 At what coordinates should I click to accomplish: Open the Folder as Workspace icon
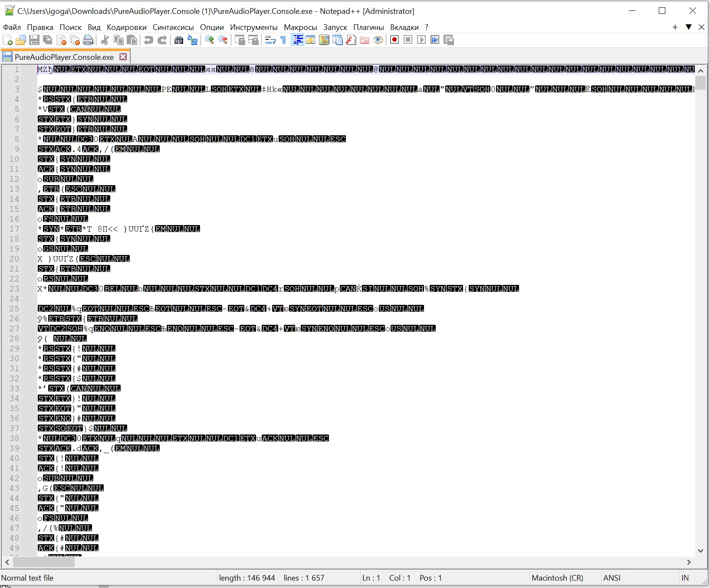pyautogui.click(x=365, y=40)
